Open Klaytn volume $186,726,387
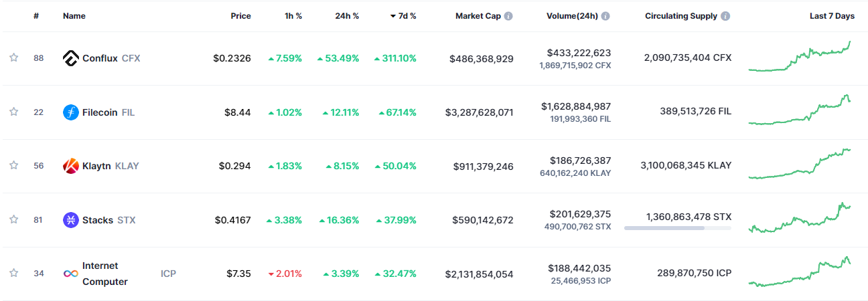Image resolution: width=868 pixels, height=301 pixels. coord(580,160)
